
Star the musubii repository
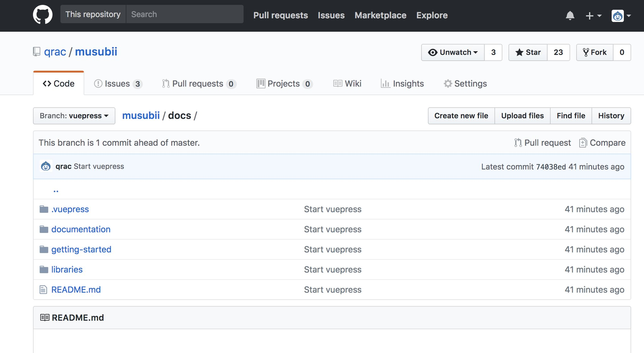(x=528, y=52)
